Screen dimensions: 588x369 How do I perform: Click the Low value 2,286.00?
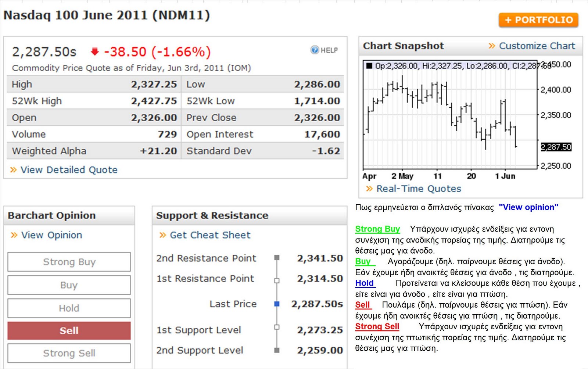point(317,85)
